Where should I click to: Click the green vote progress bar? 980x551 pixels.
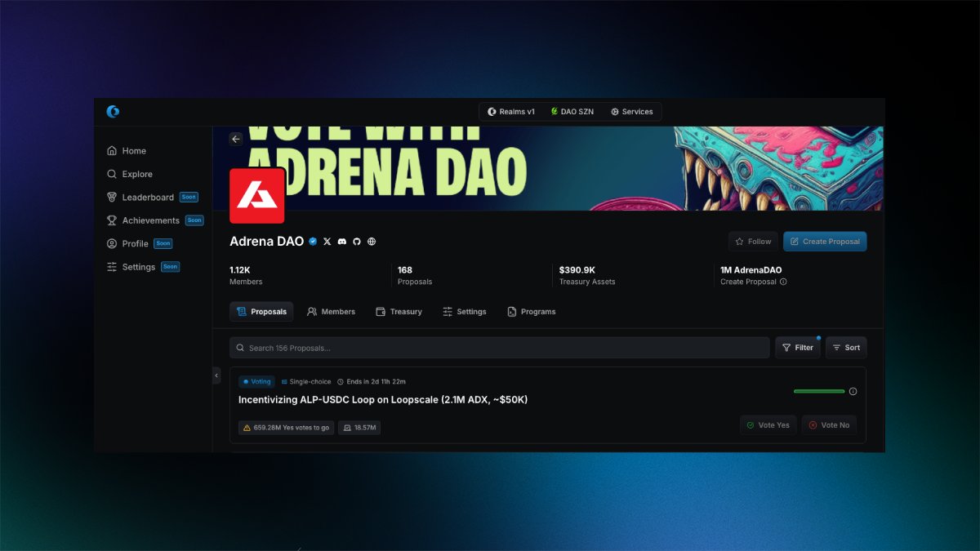(x=819, y=391)
